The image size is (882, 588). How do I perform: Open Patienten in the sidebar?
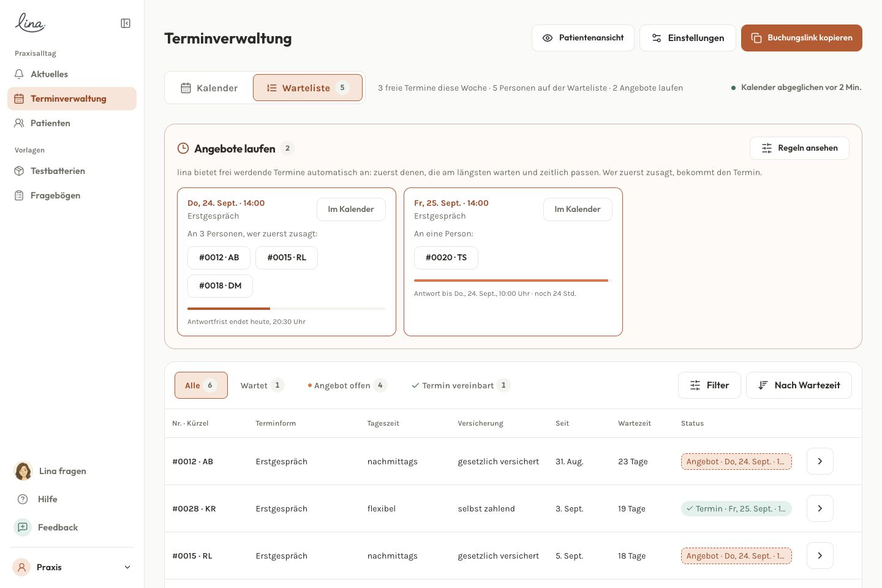click(x=72, y=123)
